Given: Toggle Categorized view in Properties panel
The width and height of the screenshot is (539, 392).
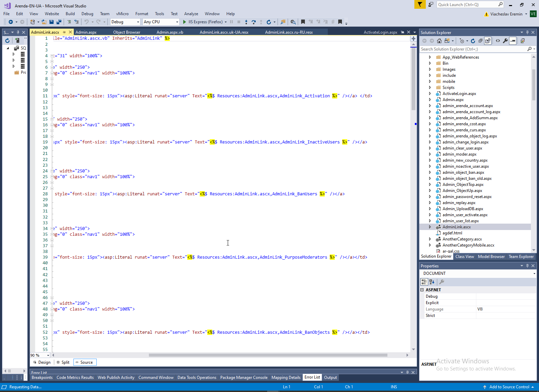Looking at the screenshot, I should 424,282.
